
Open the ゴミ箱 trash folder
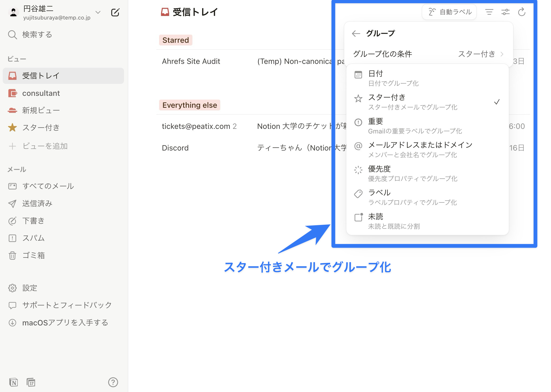point(63,255)
